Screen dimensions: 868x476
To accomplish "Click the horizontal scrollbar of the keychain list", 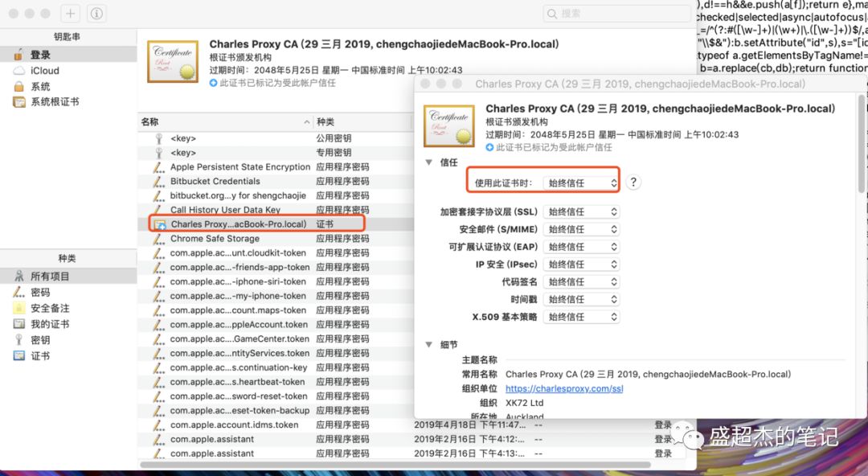I will click(x=395, y=465).
